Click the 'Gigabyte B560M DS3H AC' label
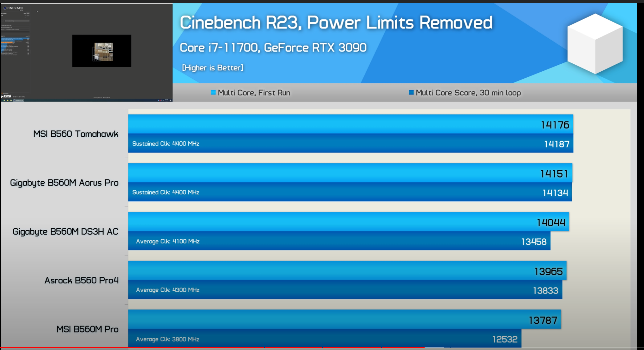This screenshot has width=644, height=350. tap(66, 232)
